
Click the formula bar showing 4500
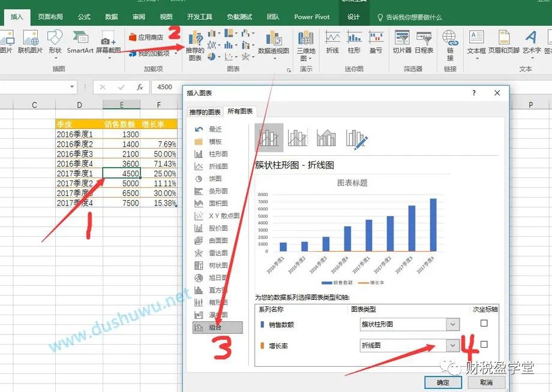click(167, 87)
